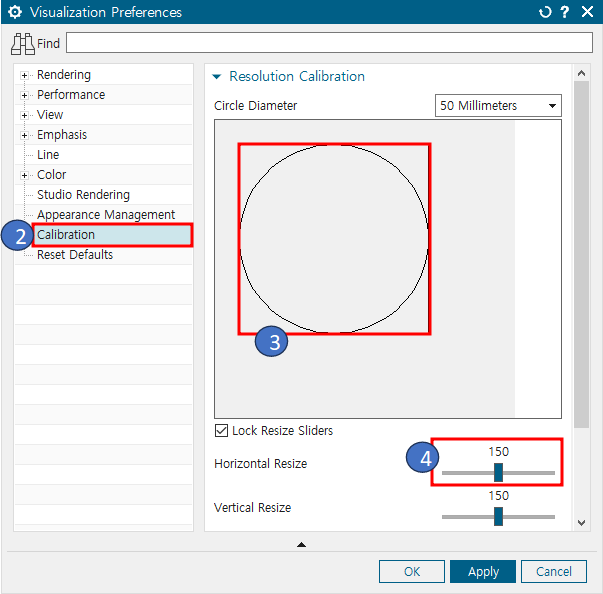Click the Vertical Resize slider
The image size is (603, 594).
click(498, 516)
